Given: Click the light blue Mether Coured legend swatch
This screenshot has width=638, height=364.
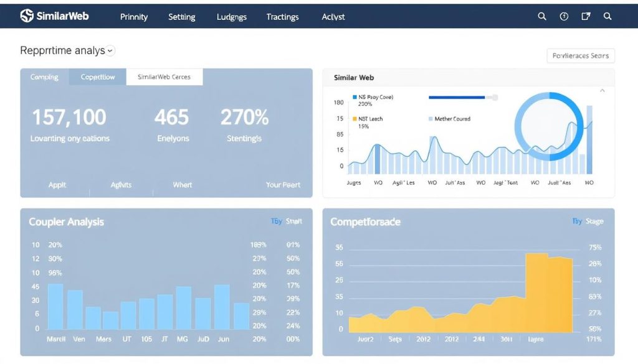Looking at the screenshot, I should coord(431,119).
